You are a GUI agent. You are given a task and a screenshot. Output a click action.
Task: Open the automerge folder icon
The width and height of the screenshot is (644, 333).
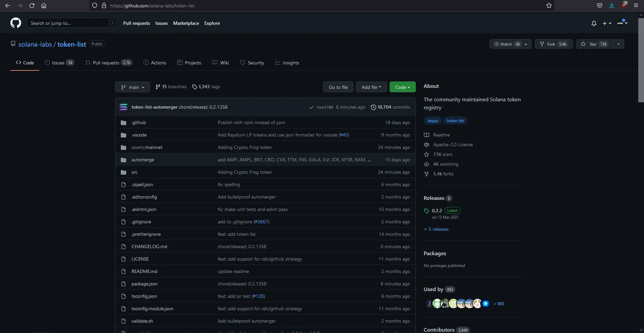pos(123,160)
